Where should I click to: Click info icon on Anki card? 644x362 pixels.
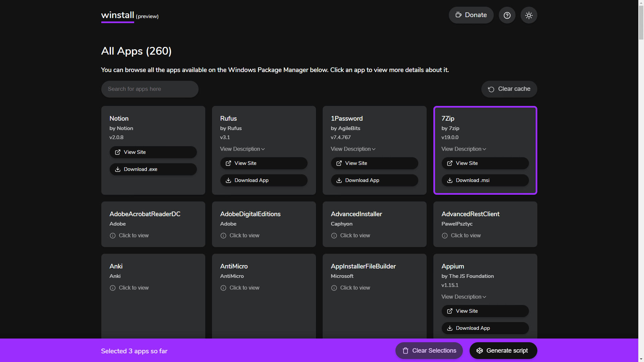[113, 288]
